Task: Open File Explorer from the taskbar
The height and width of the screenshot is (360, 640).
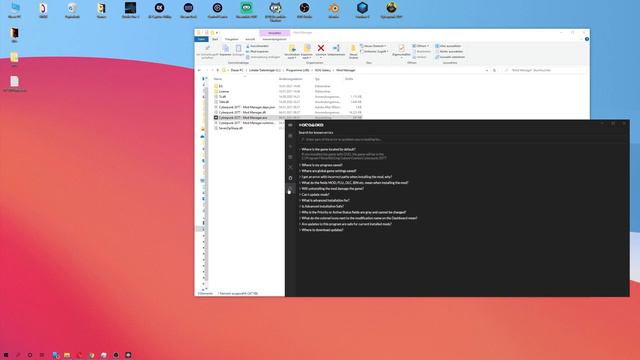Action: pyautogui.click(x=67, y=355)
